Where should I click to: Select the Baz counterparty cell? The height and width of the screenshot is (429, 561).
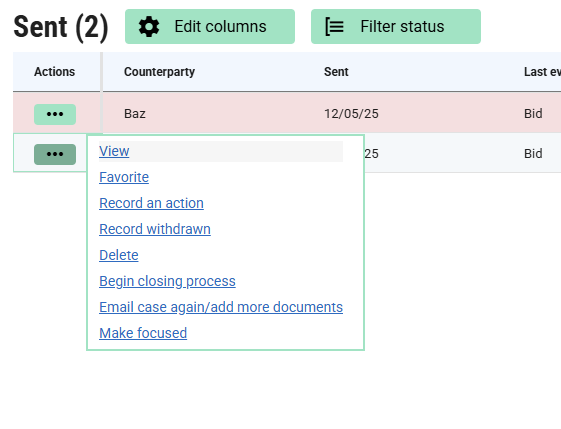(135, 114)
